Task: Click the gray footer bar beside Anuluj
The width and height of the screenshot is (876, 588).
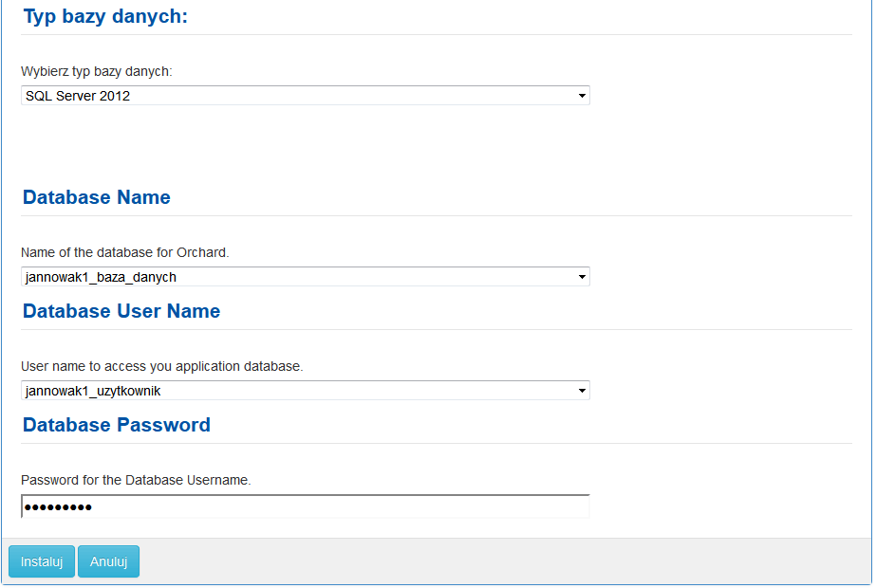Action: coord(503,561)
